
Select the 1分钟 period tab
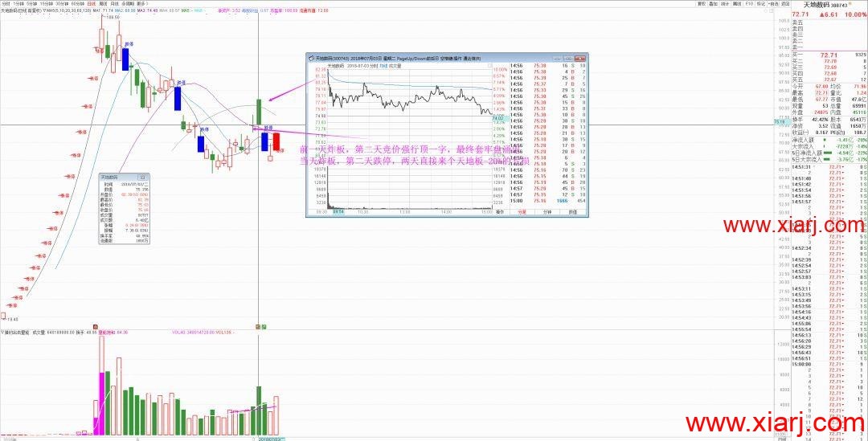coord(17,3)
